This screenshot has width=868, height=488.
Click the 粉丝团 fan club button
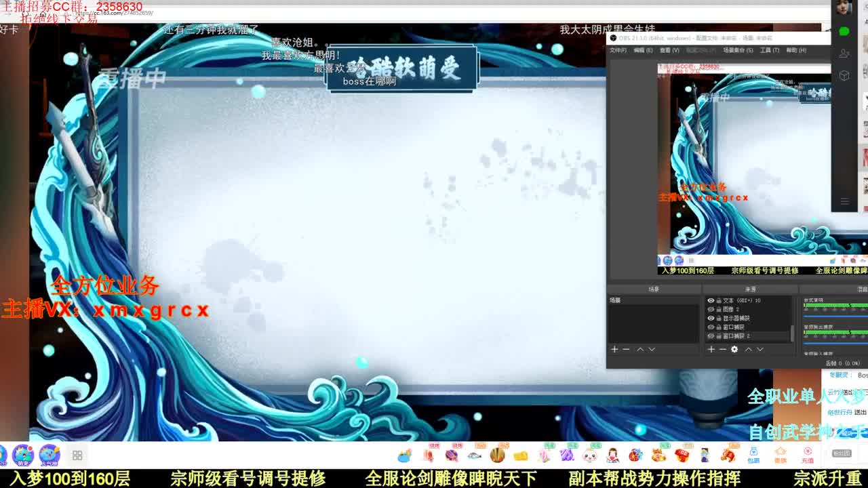coord(842,453)
